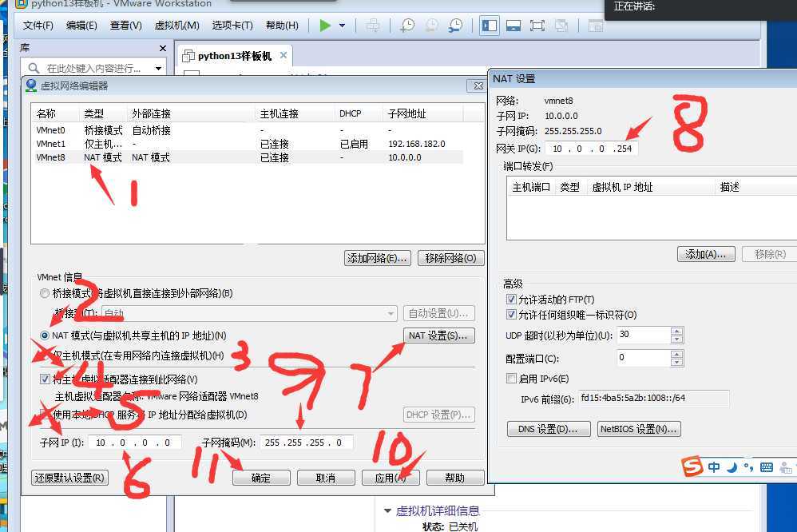Click DNS 设置(D)... button
This screenshot has width=797, height=532.
point(549,429)
